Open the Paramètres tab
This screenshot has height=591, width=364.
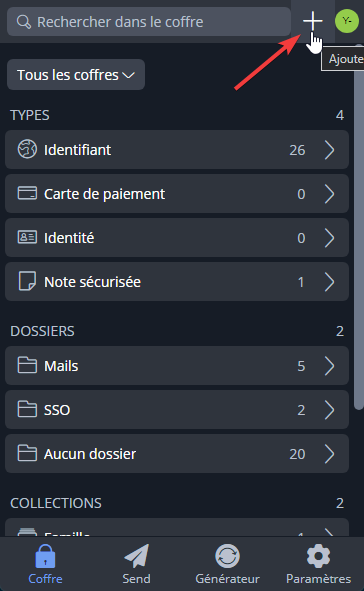click(x=318, y=564)
